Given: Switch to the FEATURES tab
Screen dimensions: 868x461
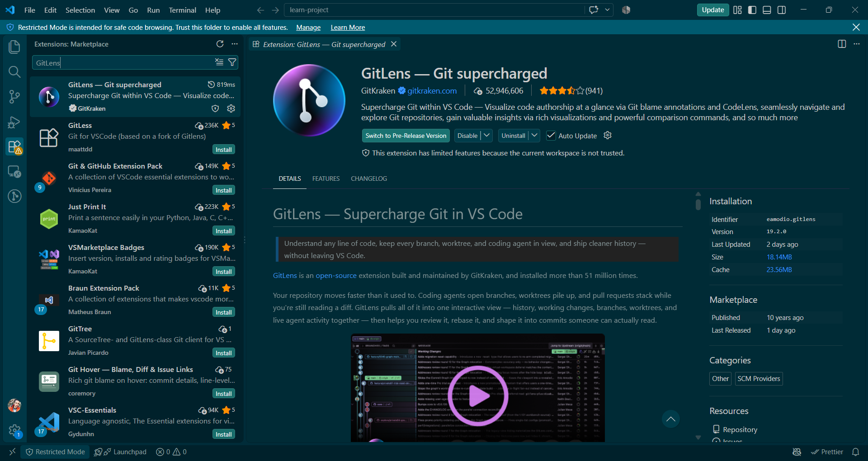Looking at the screenshot, I should point(326,179).
